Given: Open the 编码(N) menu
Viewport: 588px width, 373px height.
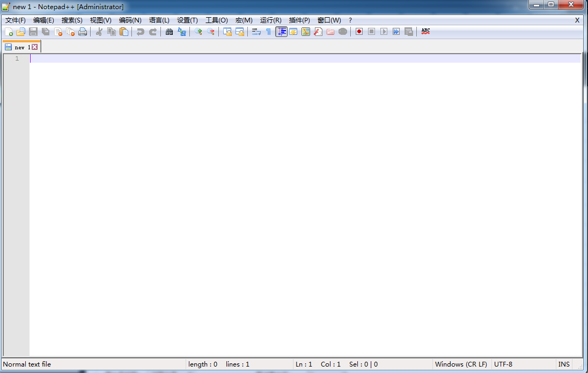Looking at the screenshot, I should (x=130, y=20).
